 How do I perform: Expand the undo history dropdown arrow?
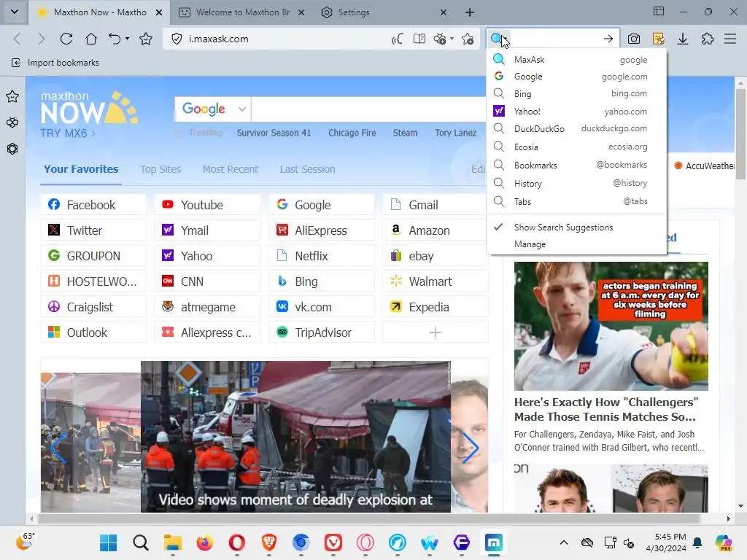(127, 39)
